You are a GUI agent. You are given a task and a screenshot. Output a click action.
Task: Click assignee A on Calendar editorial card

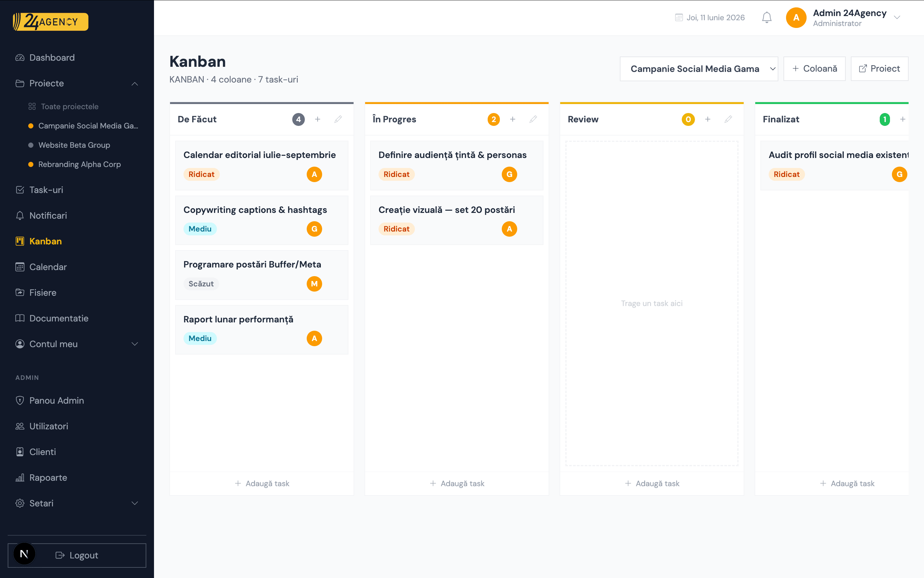pyautogui.click(x=314, y=174)
